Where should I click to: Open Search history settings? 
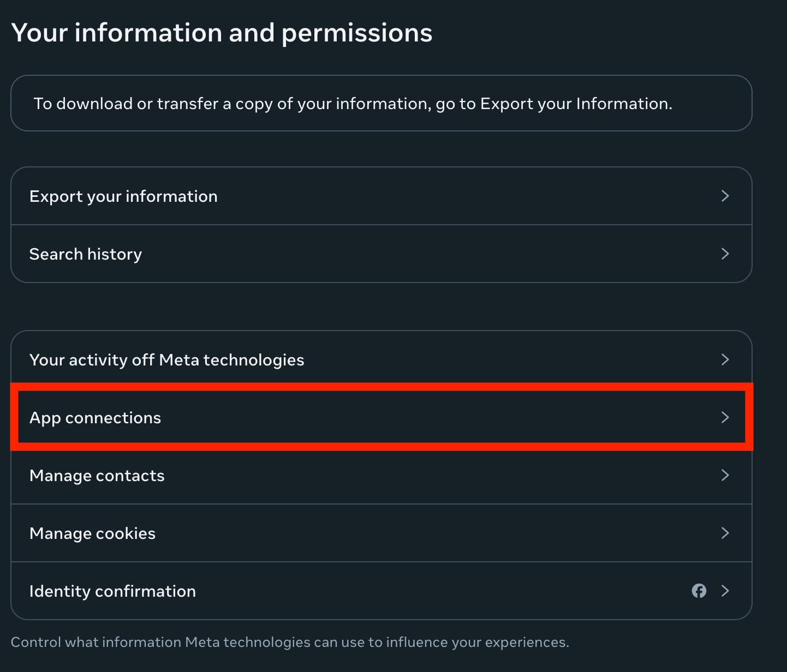pos(381,254)
